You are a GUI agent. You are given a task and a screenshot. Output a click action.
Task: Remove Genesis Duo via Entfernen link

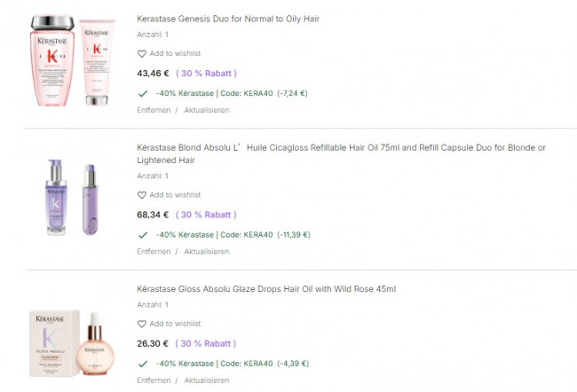(154, 111)
